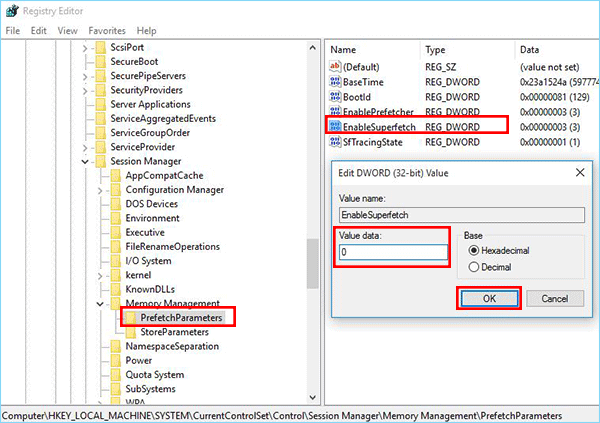Cancel the Edit DWORD dialog

[x=555, y=299]
